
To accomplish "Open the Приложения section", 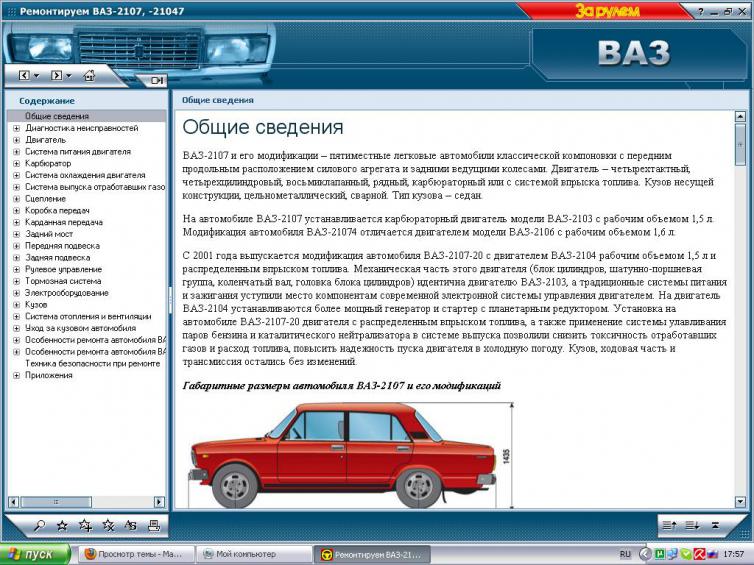I will pyautogui.click(x=49, y=375).
